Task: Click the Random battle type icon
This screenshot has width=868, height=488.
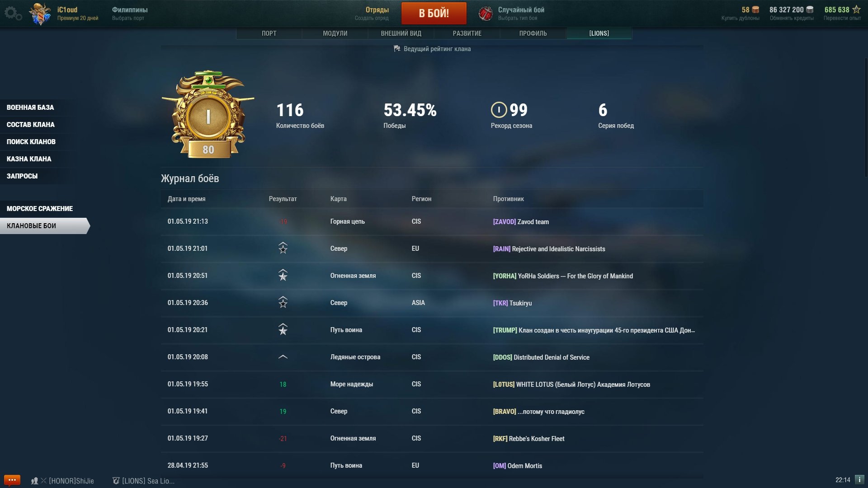Action: point(486,14)
